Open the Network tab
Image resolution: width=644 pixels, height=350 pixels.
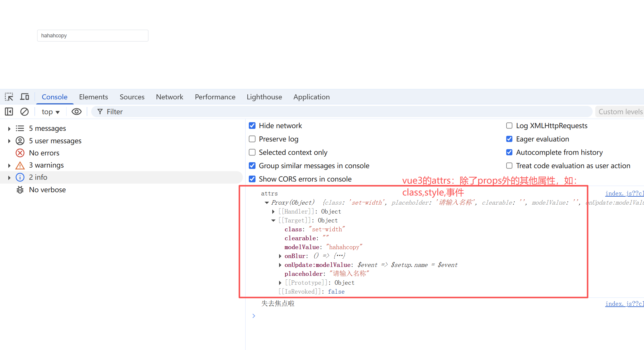(169, 97)
